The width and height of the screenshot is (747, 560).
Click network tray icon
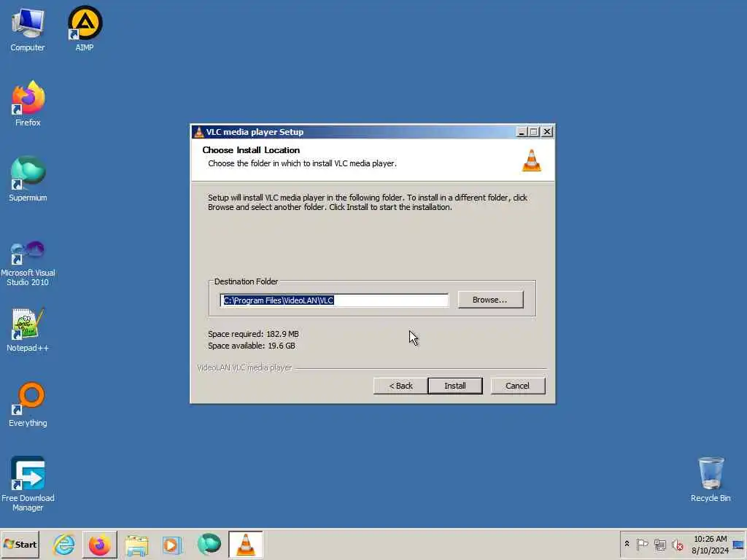click(x=659, y=544)
